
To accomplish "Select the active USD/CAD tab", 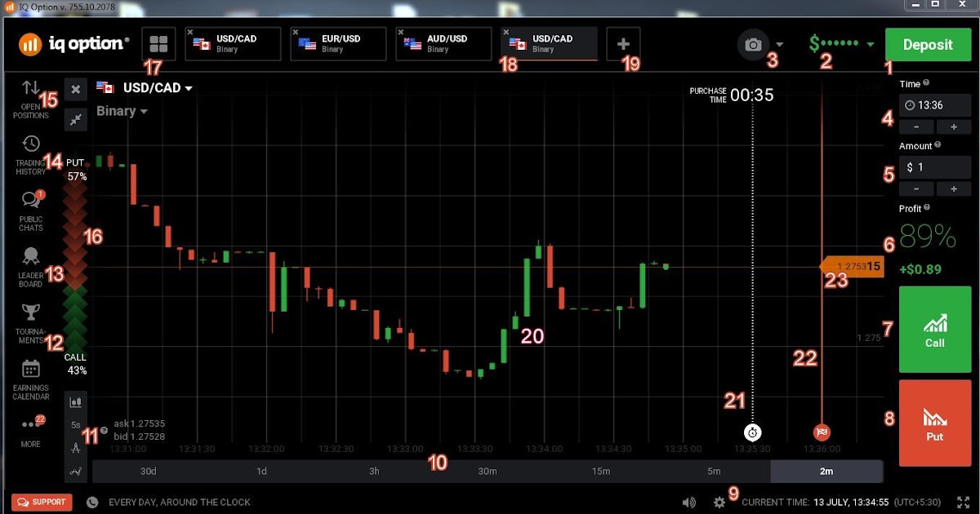I will click(549, 44).
